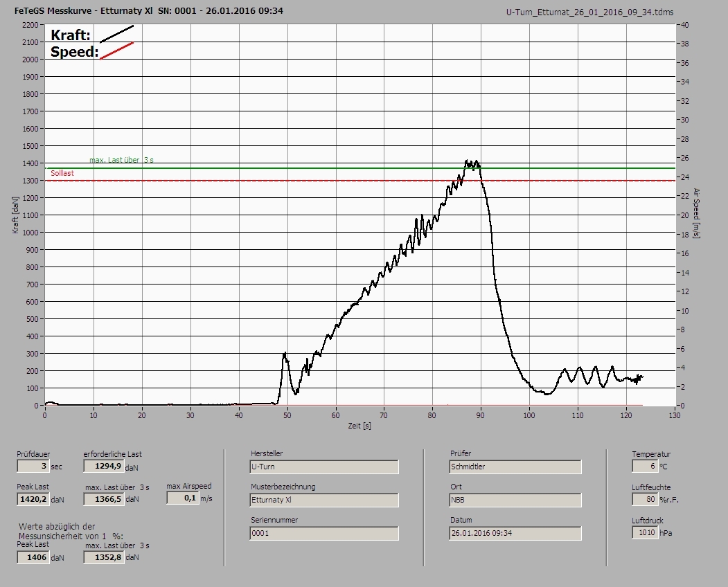
Task: Click the Luftdruck label
Action: (647, 521)
